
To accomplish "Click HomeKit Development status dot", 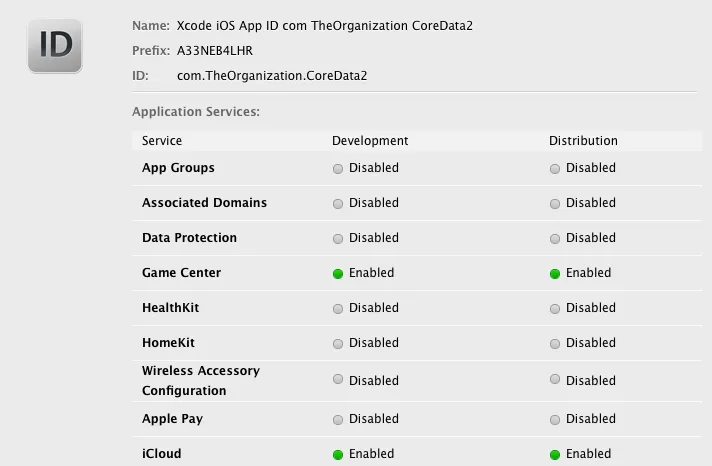I will pyautogui.click(x=338, y=344).
